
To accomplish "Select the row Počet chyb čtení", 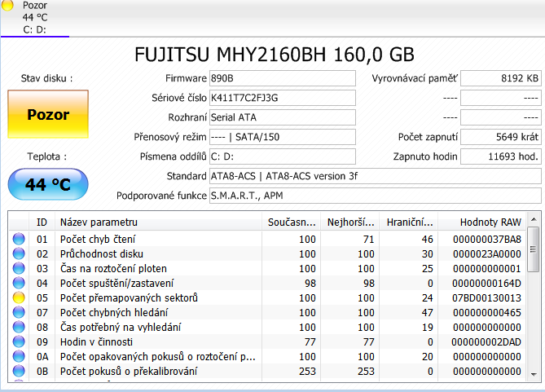I will [x=268, y=239].
